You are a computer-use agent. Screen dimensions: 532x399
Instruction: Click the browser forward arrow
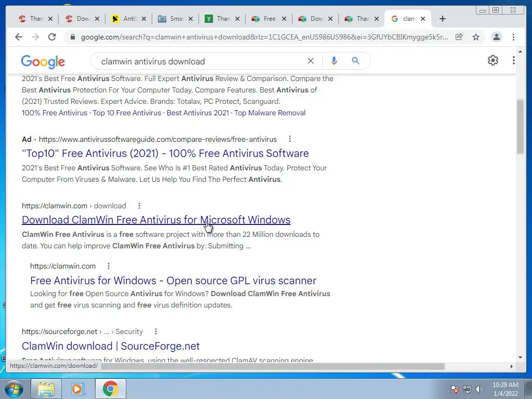35,37
